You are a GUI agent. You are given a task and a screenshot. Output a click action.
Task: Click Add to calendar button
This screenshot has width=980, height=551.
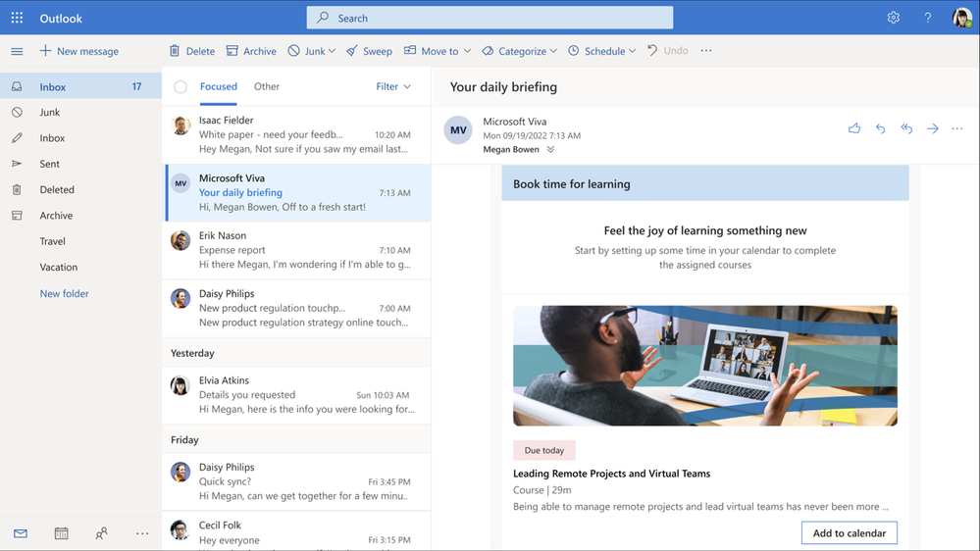click(850, 533)
